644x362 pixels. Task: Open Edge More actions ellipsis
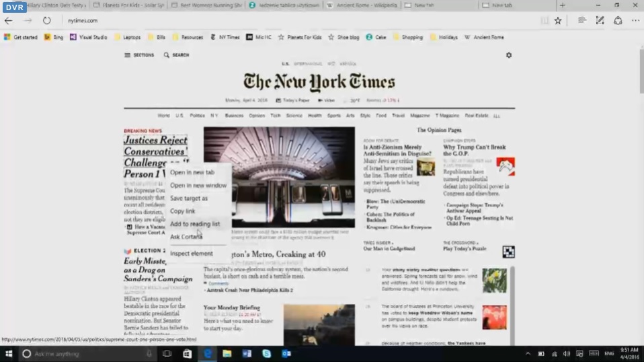(635, 21)
